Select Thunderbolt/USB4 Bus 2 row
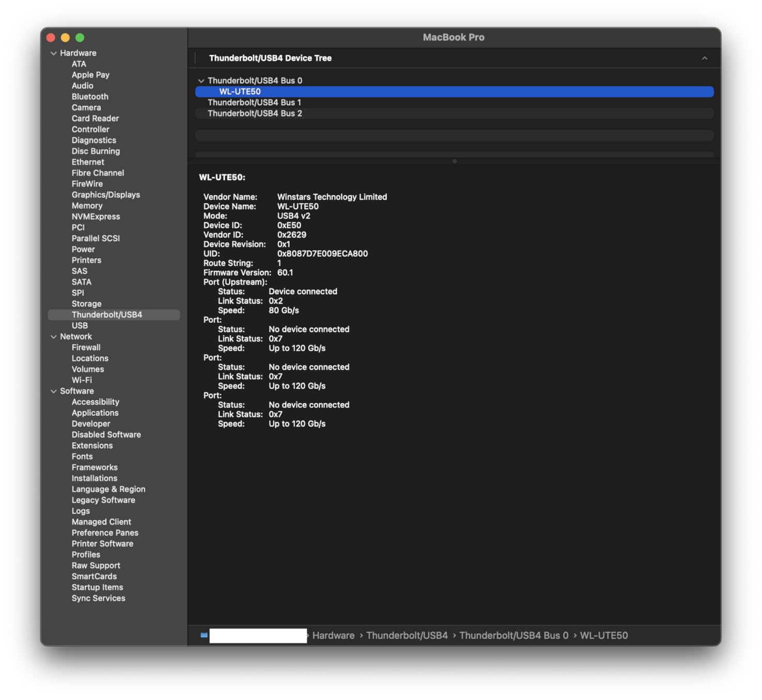Viewport: 762px width, 700px height. (x=255, y=114)
